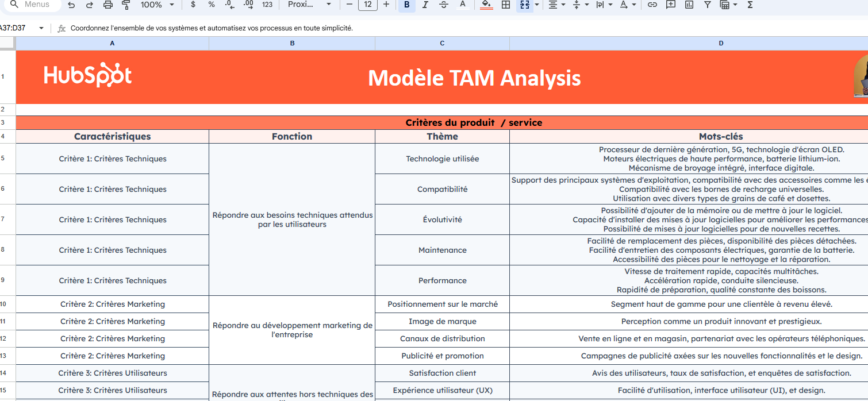Insert a link
This screenshot has height=401, width=868.
point(652,5)
